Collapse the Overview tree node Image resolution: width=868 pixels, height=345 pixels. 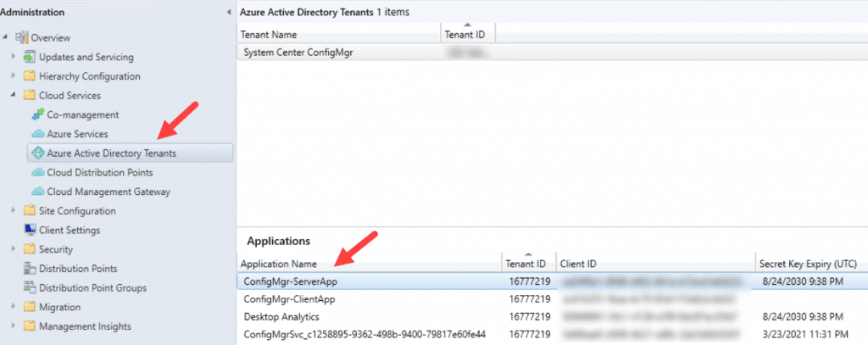(6, 37)
